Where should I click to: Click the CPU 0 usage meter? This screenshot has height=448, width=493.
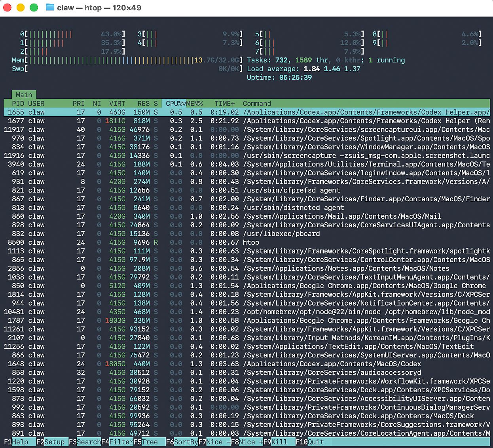tap(72, 34)
